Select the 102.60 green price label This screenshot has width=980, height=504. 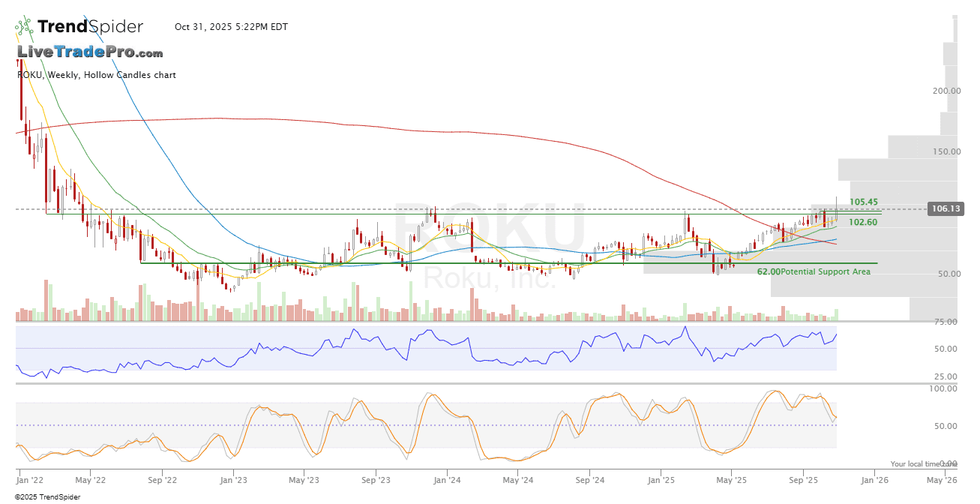863,222
